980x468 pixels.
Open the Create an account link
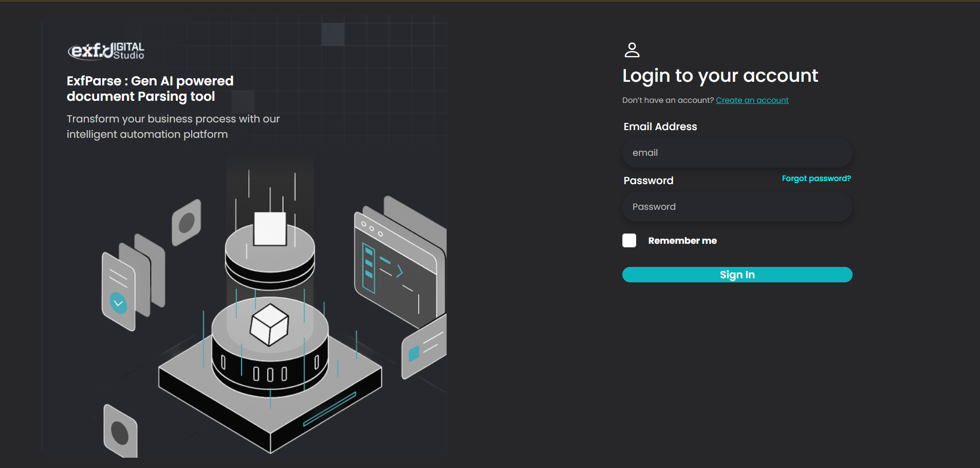pyautogui.click(x=752, y=100)
